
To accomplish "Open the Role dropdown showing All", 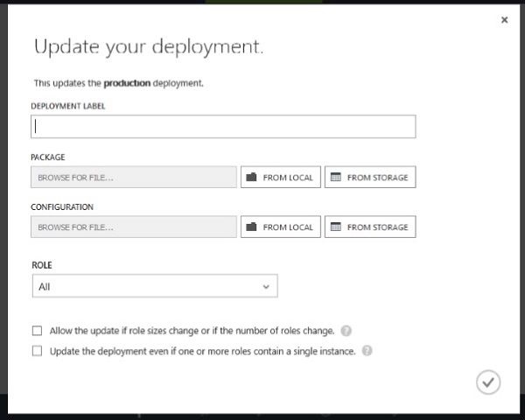I will (154, 286).
